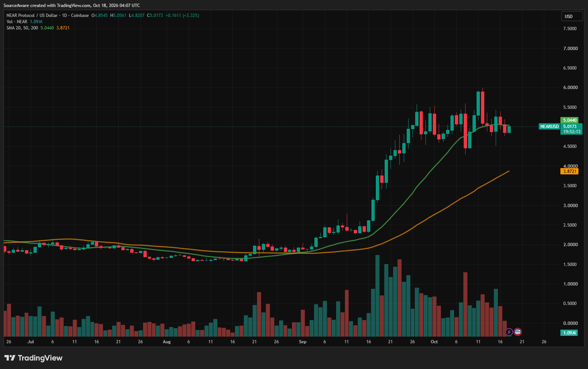This screenshot has width=588, height=369.
Task: Click the green 5.0440 label on price axis
Action: (570, 120)
